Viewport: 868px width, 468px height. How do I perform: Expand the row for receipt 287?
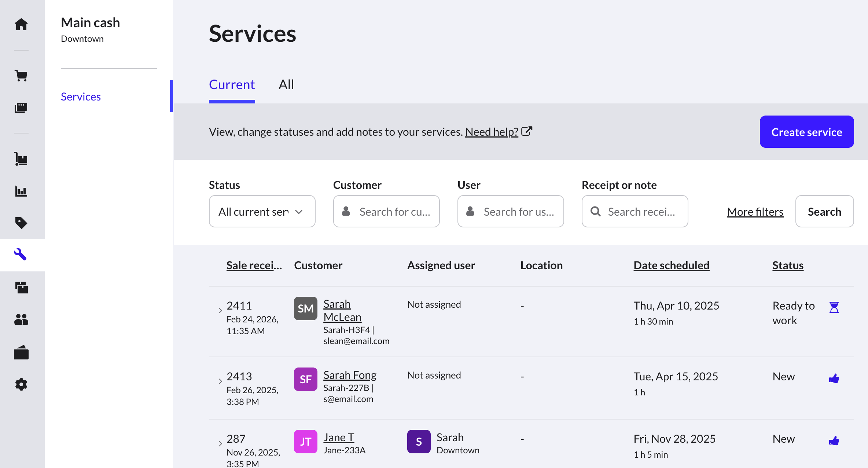point(220,443)
